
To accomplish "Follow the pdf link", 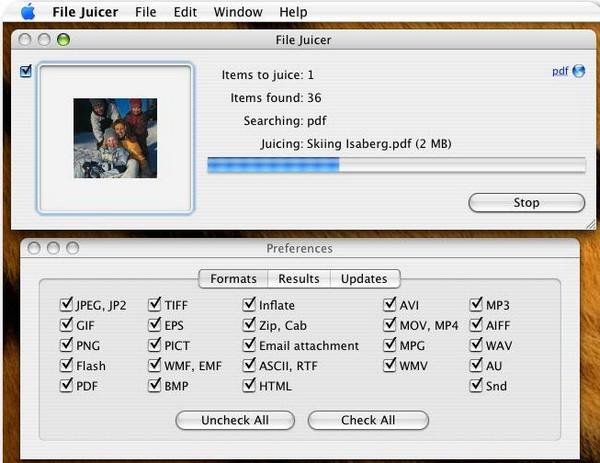I will pyautogui.click(x=560, y=71).
